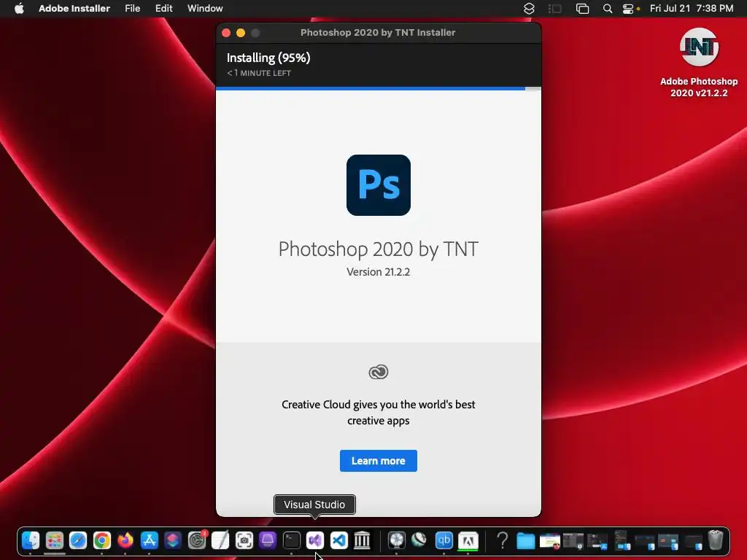747x560 pixels.
Task: Open Control Center in menu bar
Action: click(x=628, y=9)
